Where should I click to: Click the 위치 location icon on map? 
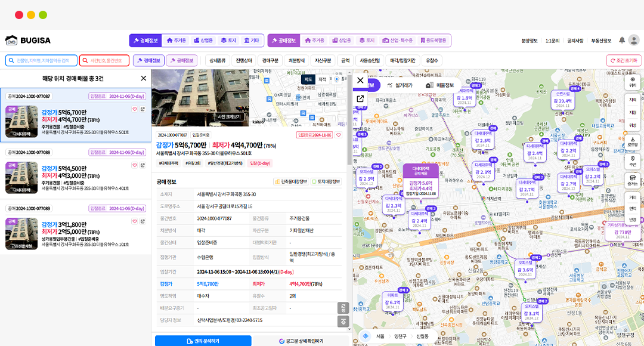[x=632, y=82]
